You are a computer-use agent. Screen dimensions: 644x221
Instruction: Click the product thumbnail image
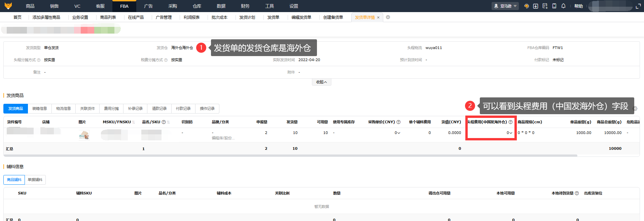click(x=84, y=135)
